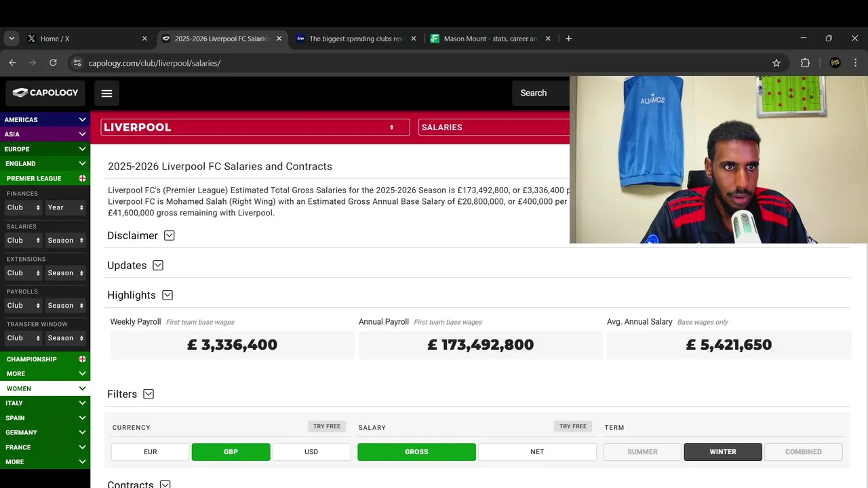Switch to the Mason Mount stats tab
Viewport: 868px width, 488px height.
click(x=491, y=39)
